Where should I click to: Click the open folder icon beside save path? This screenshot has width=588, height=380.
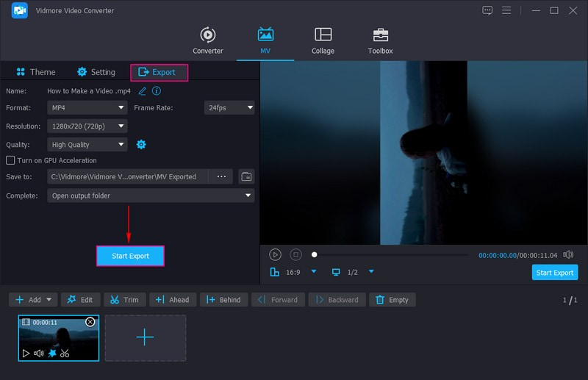pos(246,176)
